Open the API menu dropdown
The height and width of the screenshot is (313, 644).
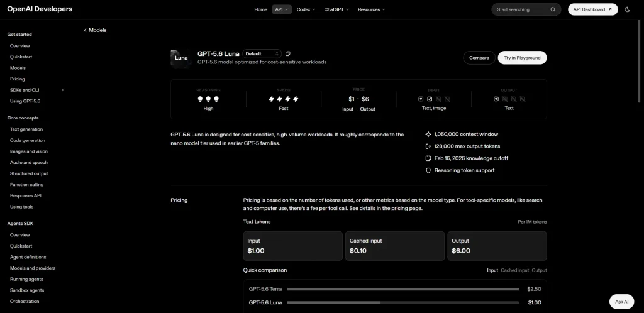tap(282, 9)
